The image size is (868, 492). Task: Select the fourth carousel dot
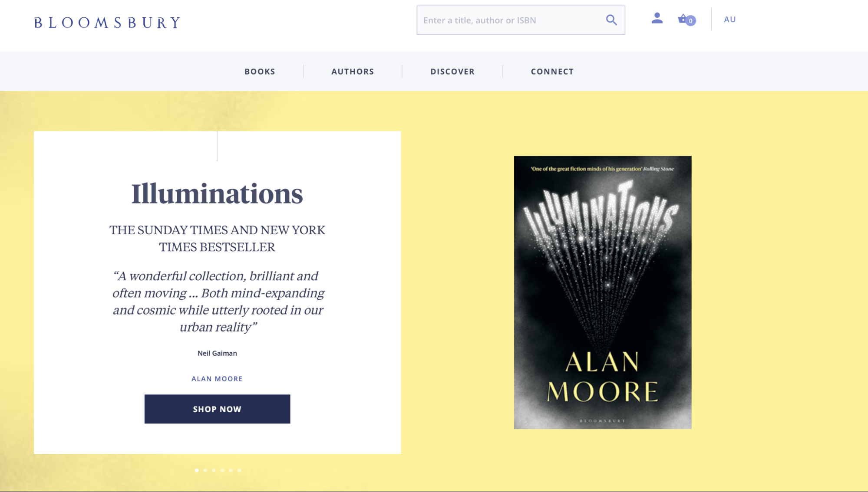click(x=222, y=470)
